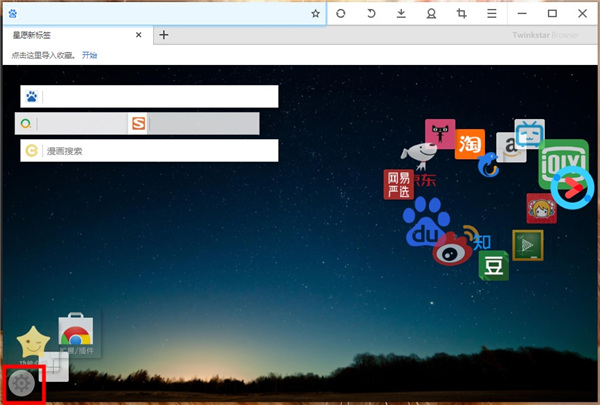Click the undo closed tab icon
600x405 pixels.
point(371,14)
